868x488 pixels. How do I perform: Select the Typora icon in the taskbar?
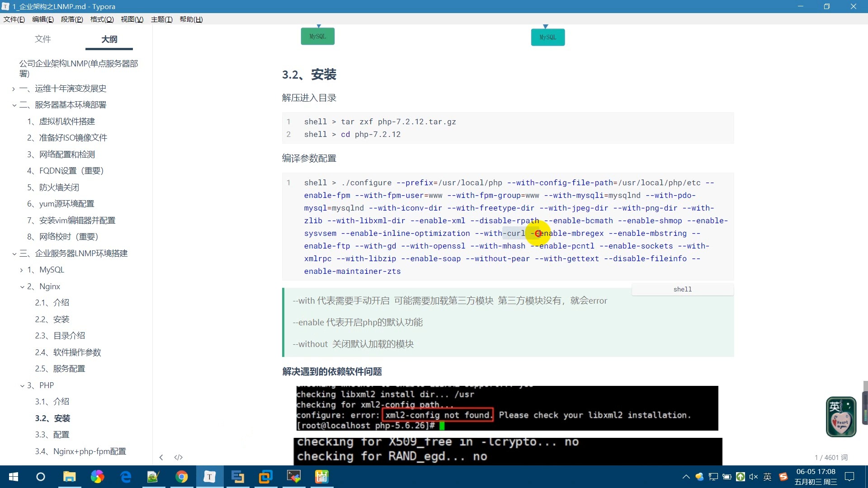pos(209,477)
